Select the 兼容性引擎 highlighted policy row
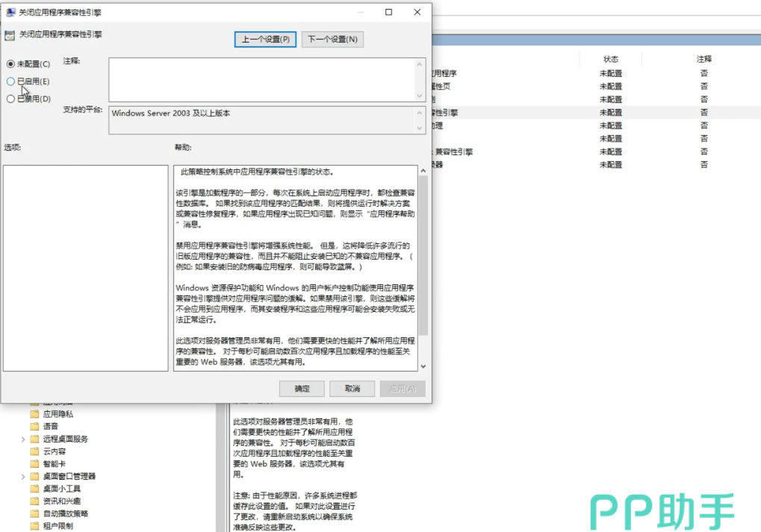Screen dimensions: 761x532 (596, 113)
